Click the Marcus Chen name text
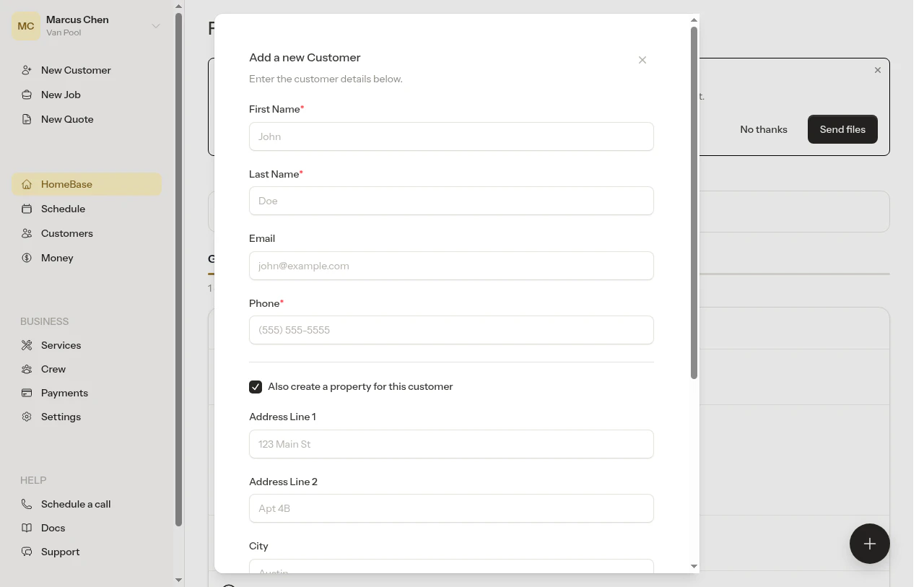The height and width of the screenshot is (587, 924). [x=77, y=19]
